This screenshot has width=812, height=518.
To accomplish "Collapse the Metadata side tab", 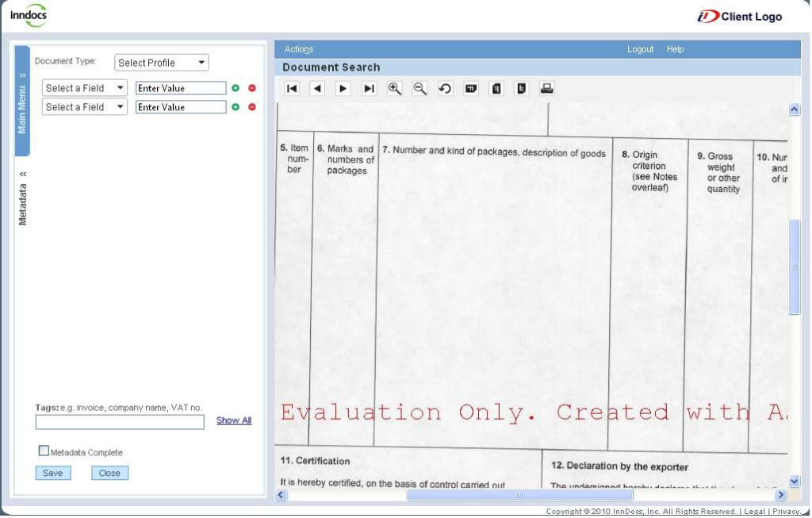I will pyautogui.click(x=23, y=198).
